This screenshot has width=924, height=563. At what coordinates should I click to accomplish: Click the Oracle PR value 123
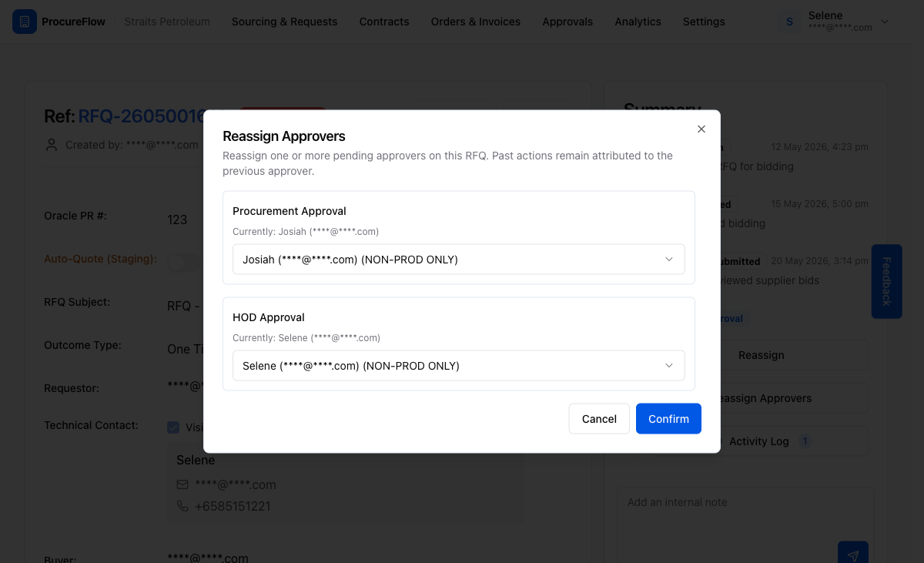(177, 220)
